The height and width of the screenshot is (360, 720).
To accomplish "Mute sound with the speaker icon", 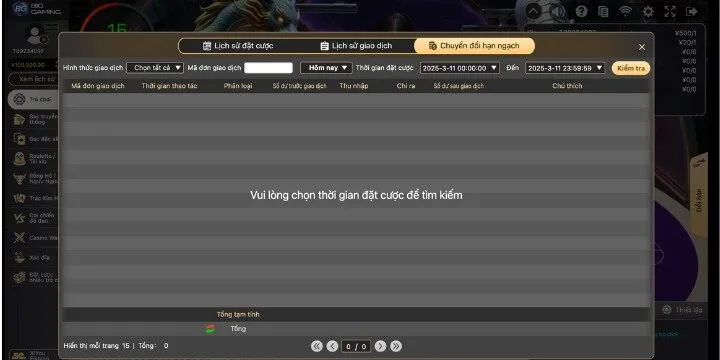I will click(x=557, y=11).
